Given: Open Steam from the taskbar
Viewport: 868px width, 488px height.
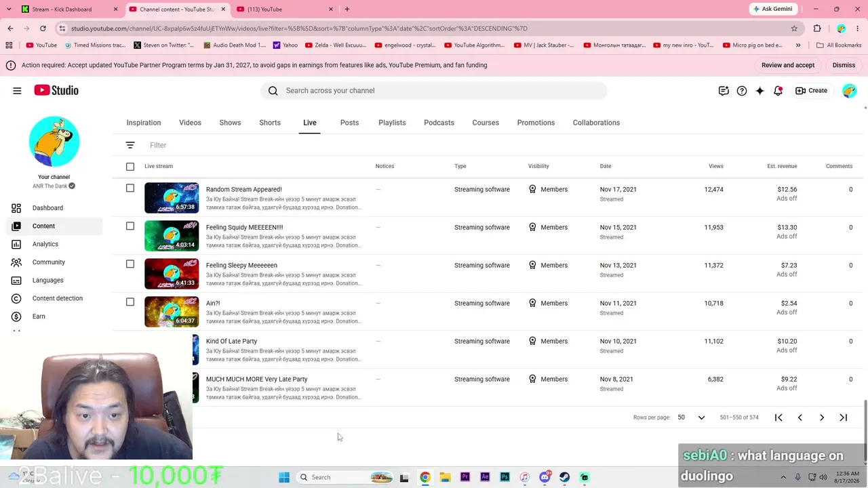Looking at the screenshot, I should coord(564,477).
